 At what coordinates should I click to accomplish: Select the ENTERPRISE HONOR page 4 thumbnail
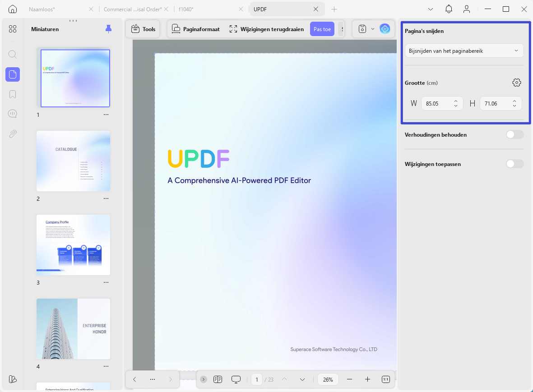coord(74,329)
